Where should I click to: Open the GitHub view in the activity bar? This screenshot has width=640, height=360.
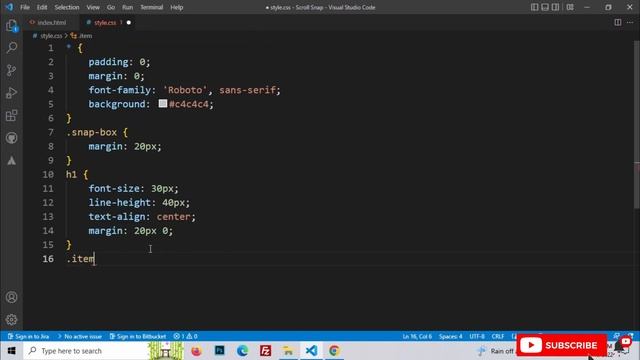pos(11,138)
